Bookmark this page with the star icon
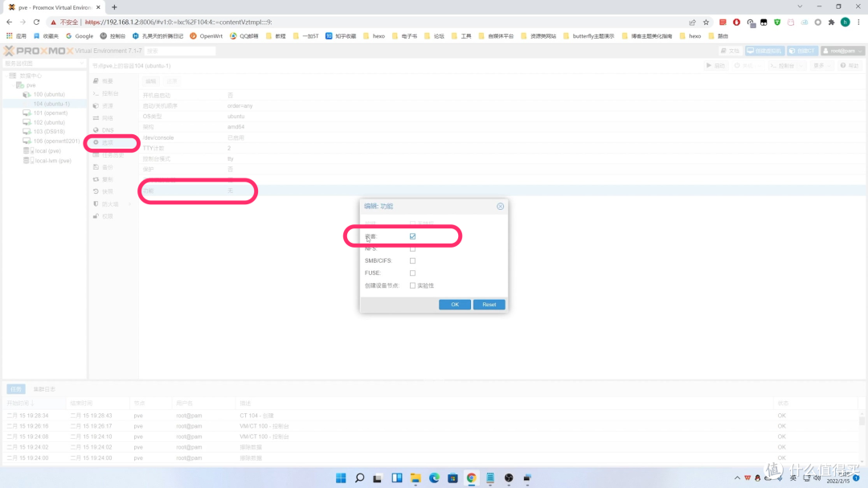This screenshot has height=488, width=868. [x=706, y=23]
